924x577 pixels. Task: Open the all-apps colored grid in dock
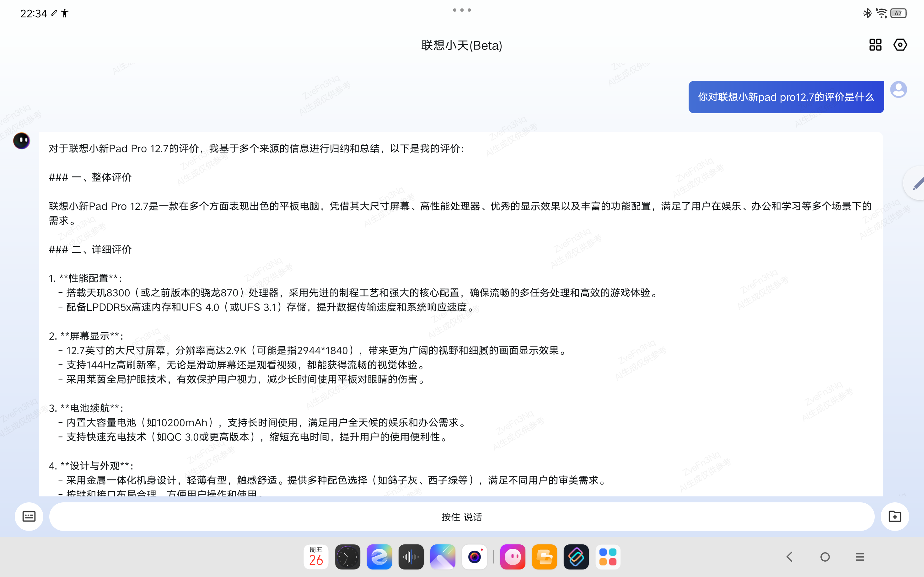tap(607, 557)
